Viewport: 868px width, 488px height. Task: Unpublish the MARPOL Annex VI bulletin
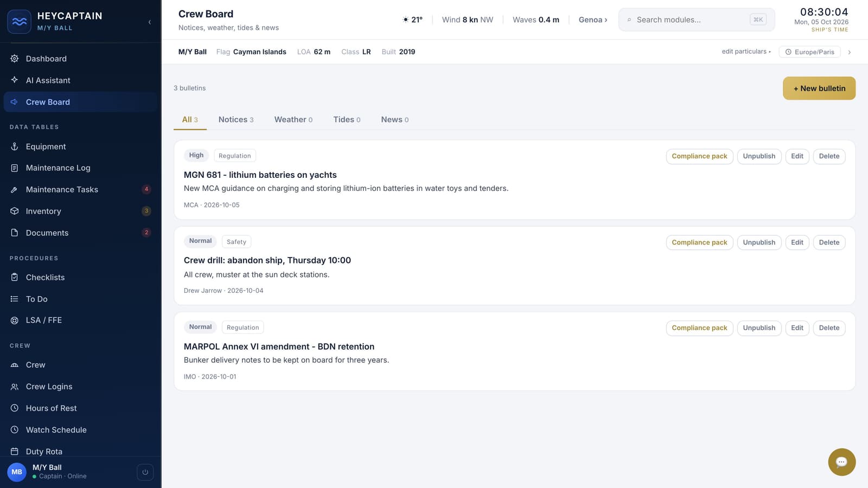[759, 328]
